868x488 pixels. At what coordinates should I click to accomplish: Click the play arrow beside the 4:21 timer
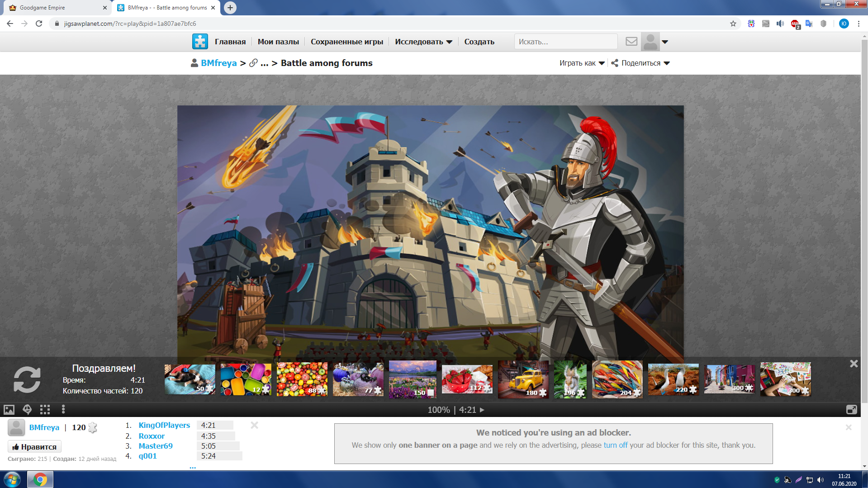[482, 410]
